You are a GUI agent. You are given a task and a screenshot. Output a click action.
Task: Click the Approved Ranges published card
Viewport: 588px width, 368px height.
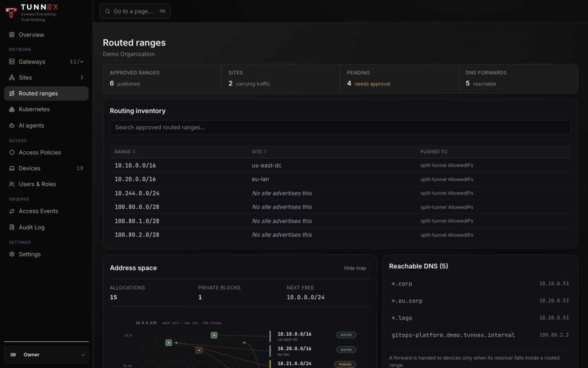click(x=163, y=79)
